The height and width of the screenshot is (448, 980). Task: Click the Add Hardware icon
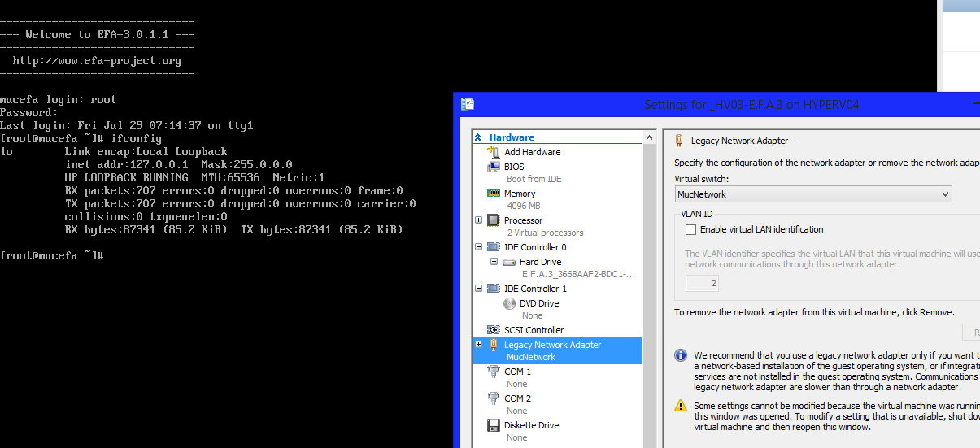pyautogui.click(x=493, y=152)
